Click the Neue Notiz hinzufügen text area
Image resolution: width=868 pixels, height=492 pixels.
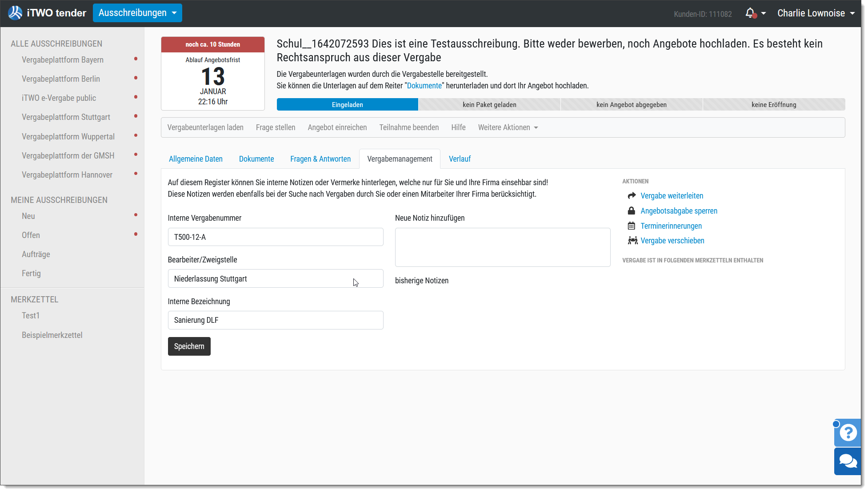click(x=503, y=247)
